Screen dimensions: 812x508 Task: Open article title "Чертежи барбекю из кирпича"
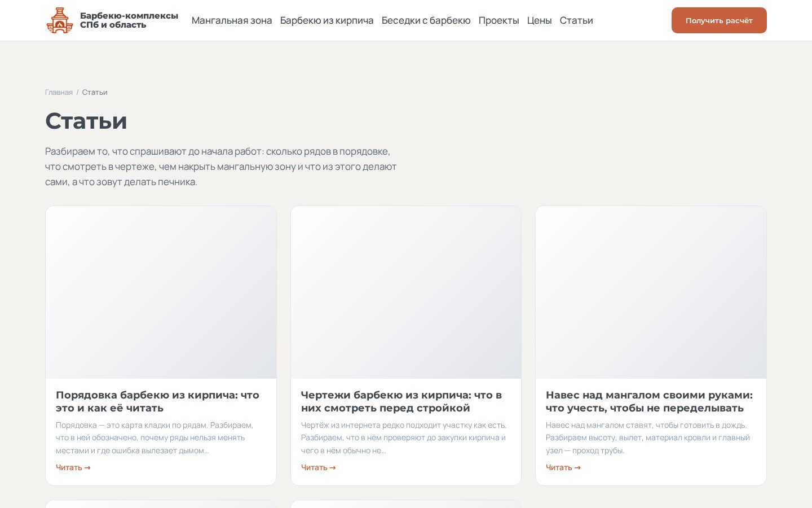pyautogui.click(x=401, y=401)
